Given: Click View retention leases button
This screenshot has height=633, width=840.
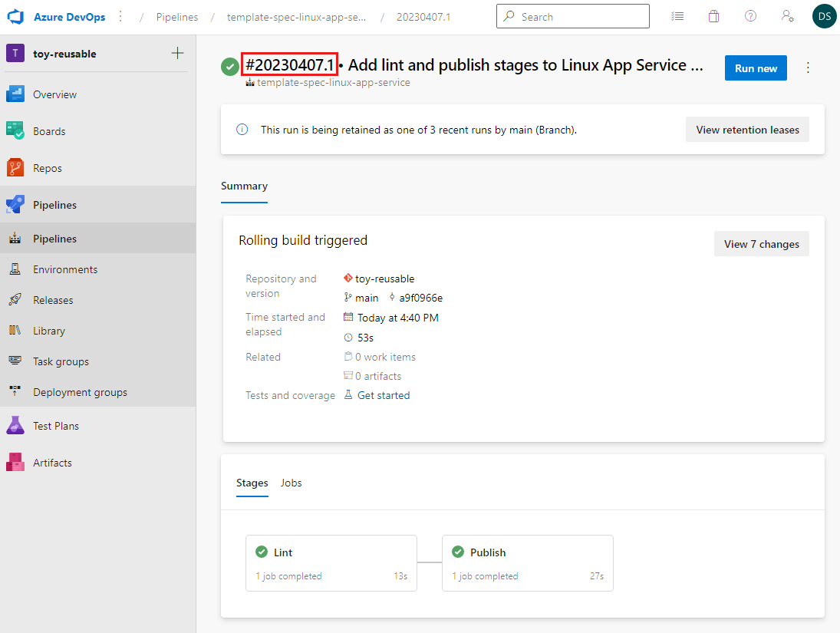Looking at the screenshot, I should (x=747, y=130).
